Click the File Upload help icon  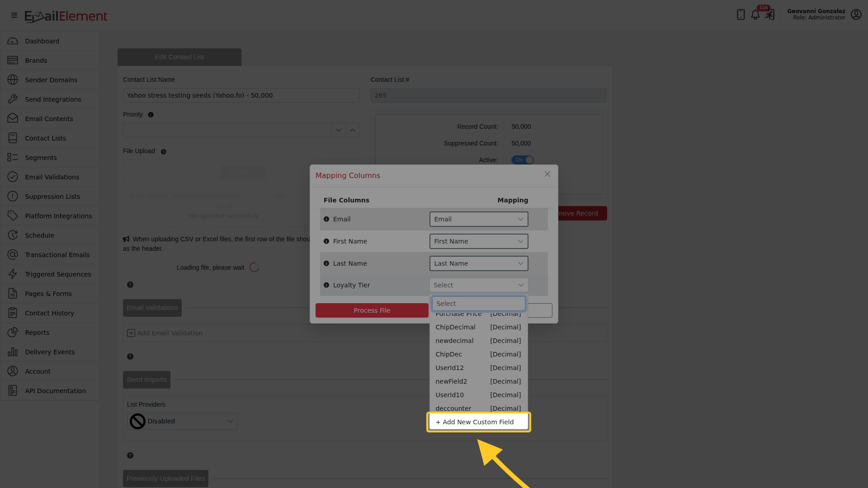164,152
